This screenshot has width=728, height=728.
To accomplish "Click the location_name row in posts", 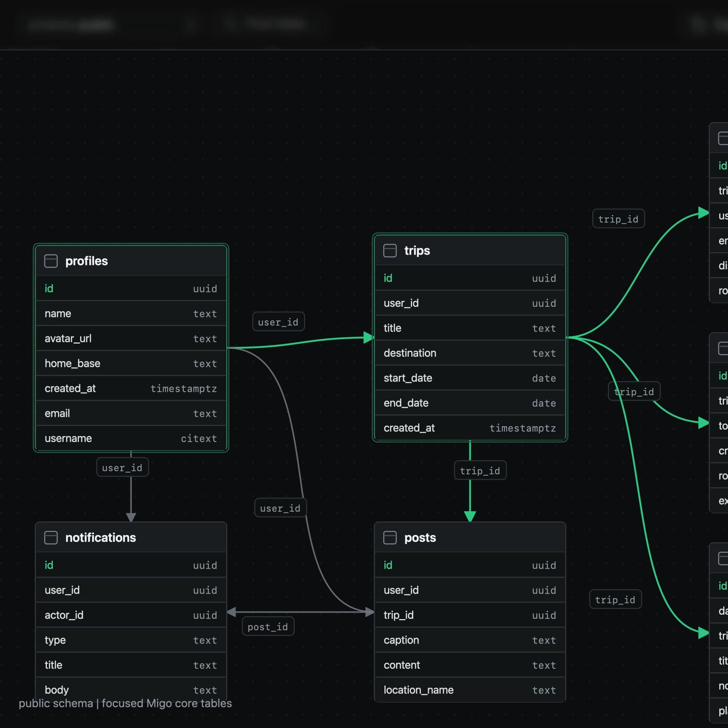I will coord(470,690).
